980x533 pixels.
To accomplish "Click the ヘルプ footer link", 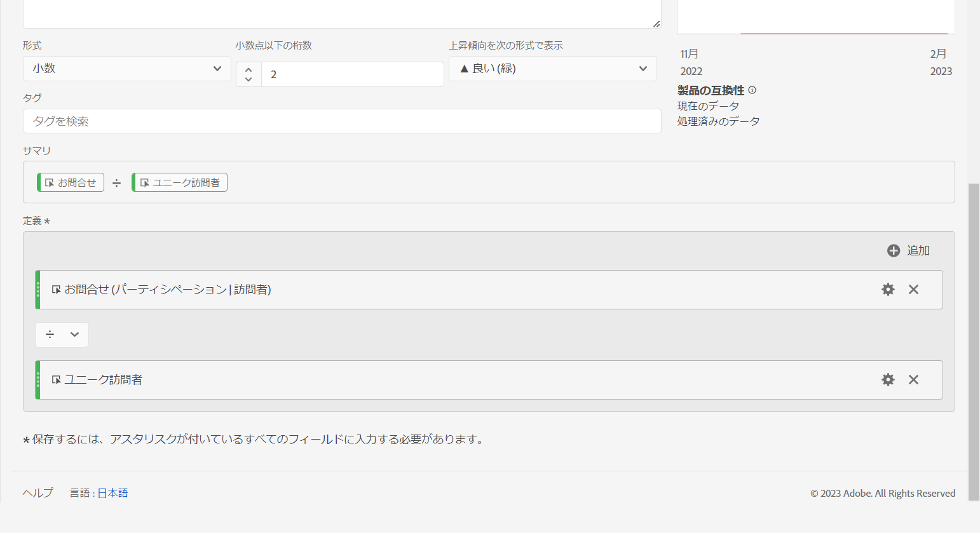I will (38, 493).
